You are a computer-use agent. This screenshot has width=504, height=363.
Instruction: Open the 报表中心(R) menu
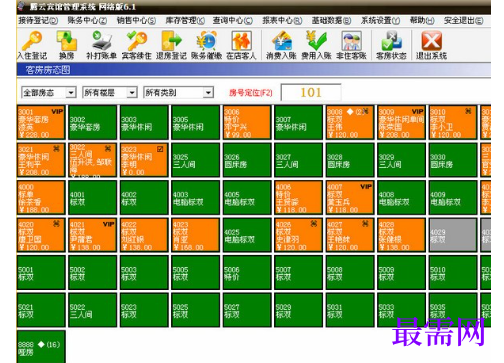(282, 21)
